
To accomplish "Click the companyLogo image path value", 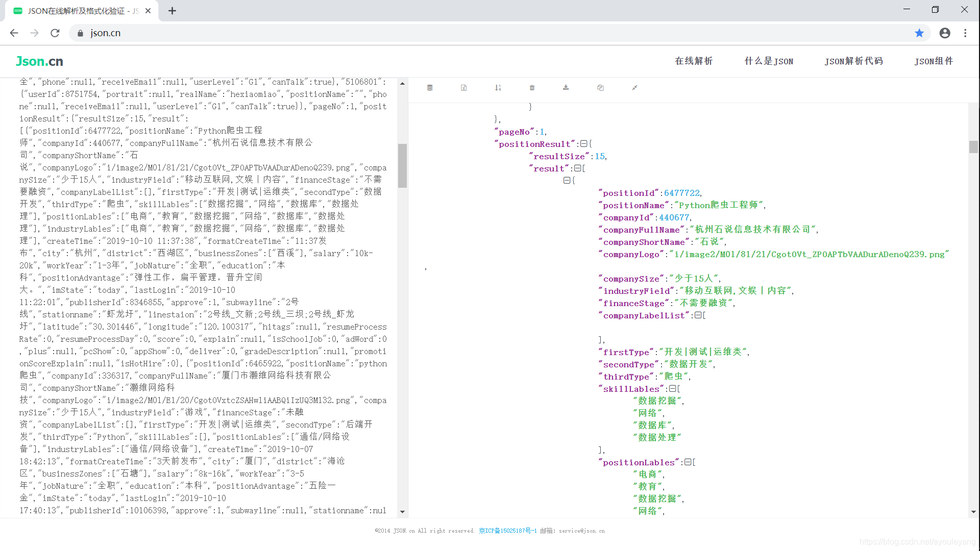I will [809, 254].
